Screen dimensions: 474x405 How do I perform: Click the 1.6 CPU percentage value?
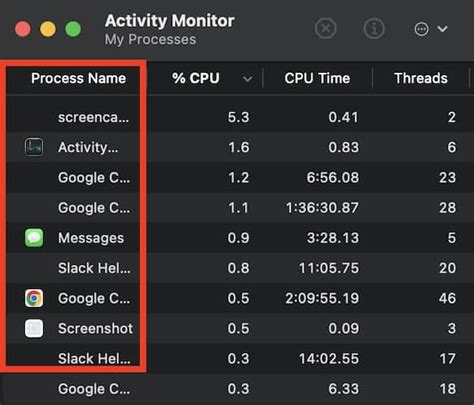point(239,147)
